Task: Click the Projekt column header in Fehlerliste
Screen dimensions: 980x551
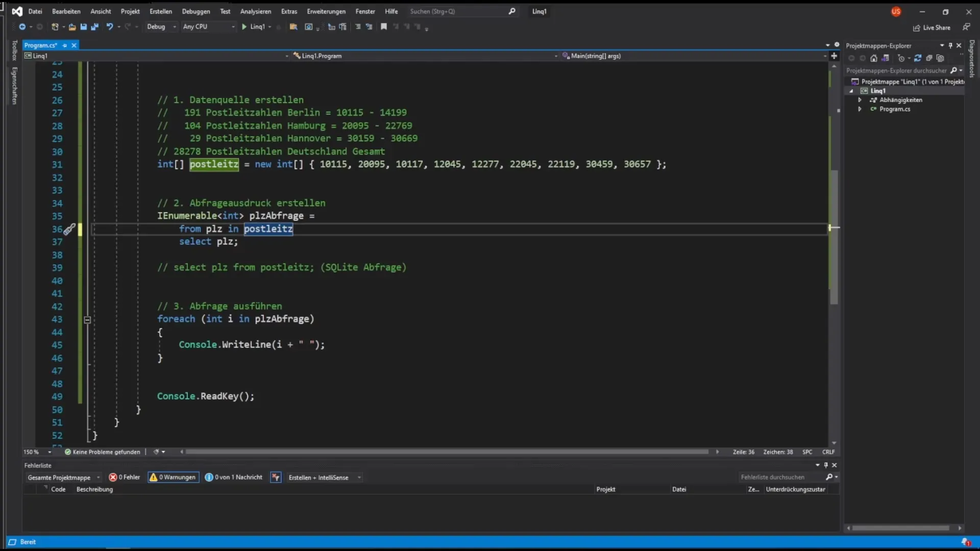Action: pos(606,489)
